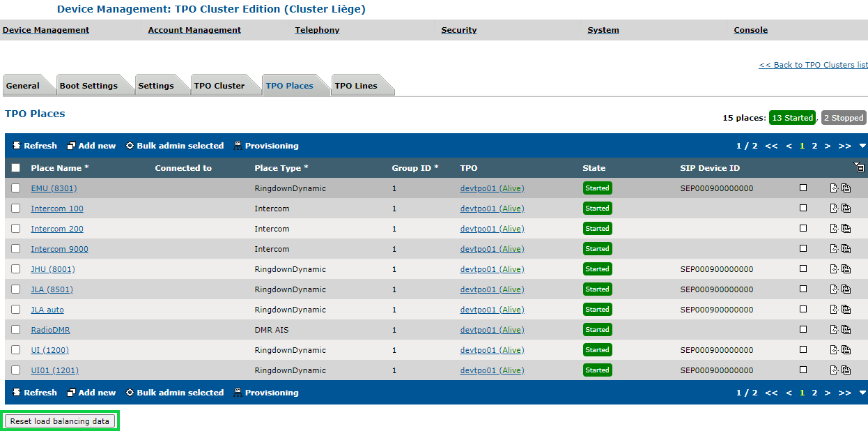
Task: Click the import icon in Intercom 9000 row
Action: pyautogui.click(x=834, y=249)
